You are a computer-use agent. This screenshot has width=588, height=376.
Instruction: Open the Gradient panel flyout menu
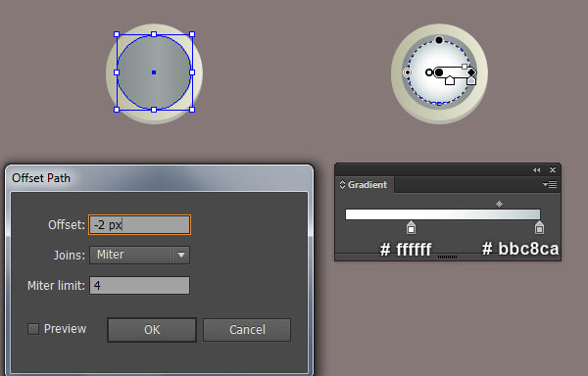coord(550,185)
